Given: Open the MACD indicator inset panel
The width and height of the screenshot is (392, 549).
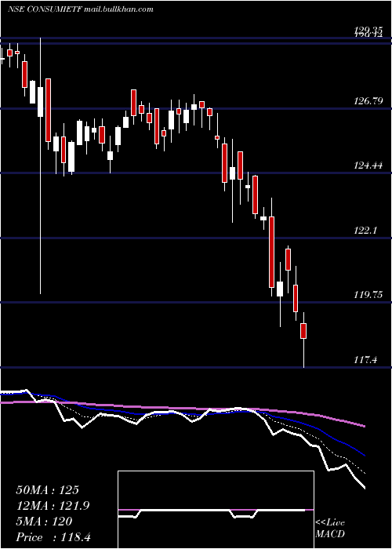Looking at the screenshot, I should click(x=216, y=510).
